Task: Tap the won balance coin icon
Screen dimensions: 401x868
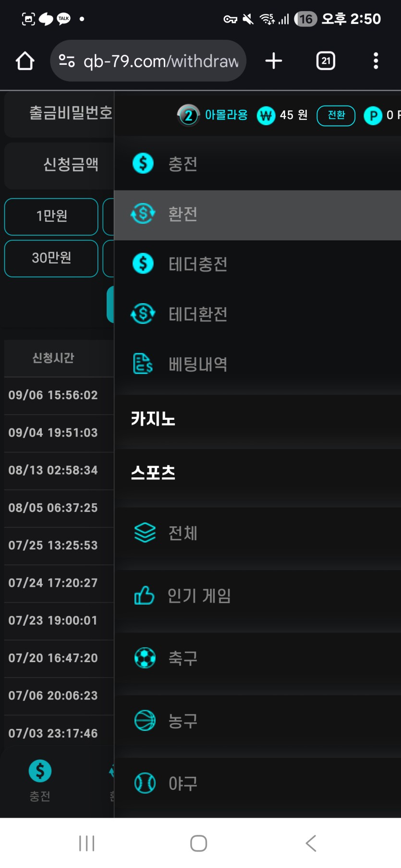Action: pyautogui.click(x=266, y=115)
